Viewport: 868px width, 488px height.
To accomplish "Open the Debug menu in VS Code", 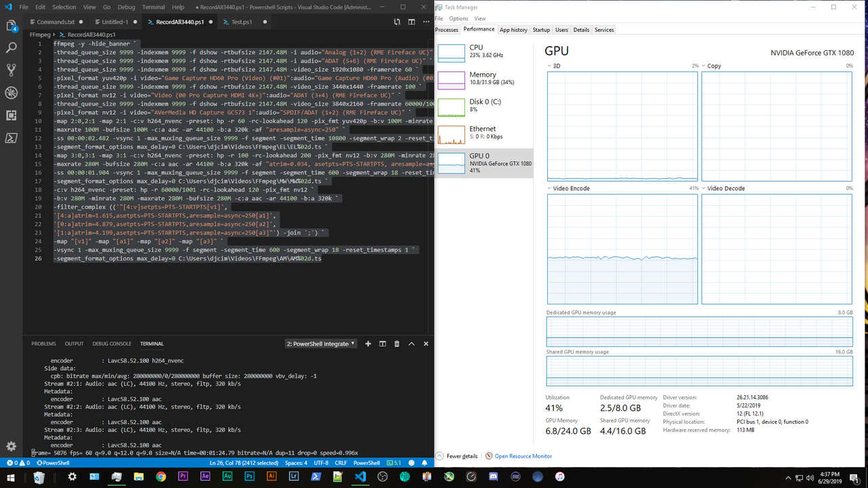I will 126,7.
